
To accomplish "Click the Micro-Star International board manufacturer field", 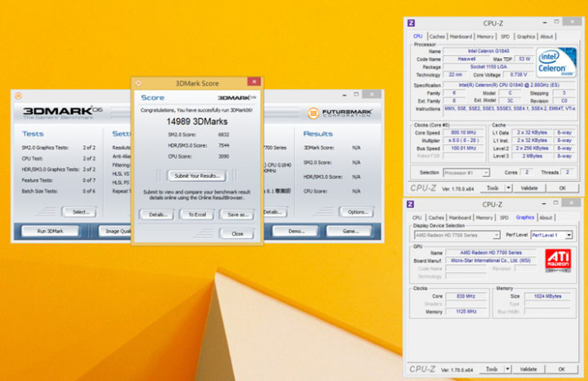I will point(491,260).
